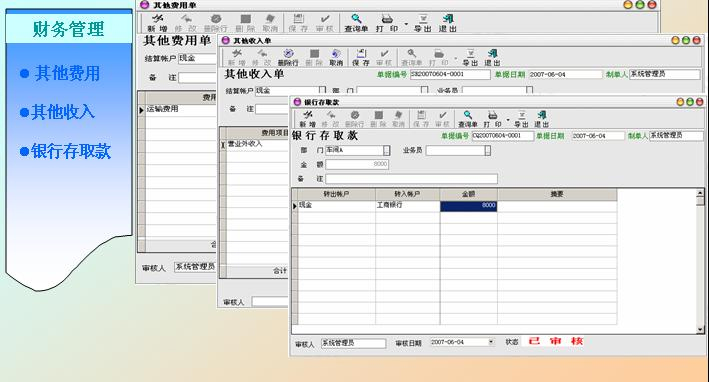Click the 单据日期 field in 银行存取款
Image resolution: width=709 pixels, height=382 pixels.
[x=598, y=136]
